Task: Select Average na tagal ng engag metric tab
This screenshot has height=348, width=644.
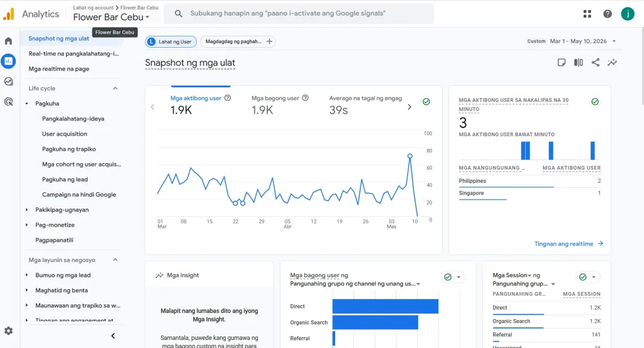Action: tap(365, 105)
